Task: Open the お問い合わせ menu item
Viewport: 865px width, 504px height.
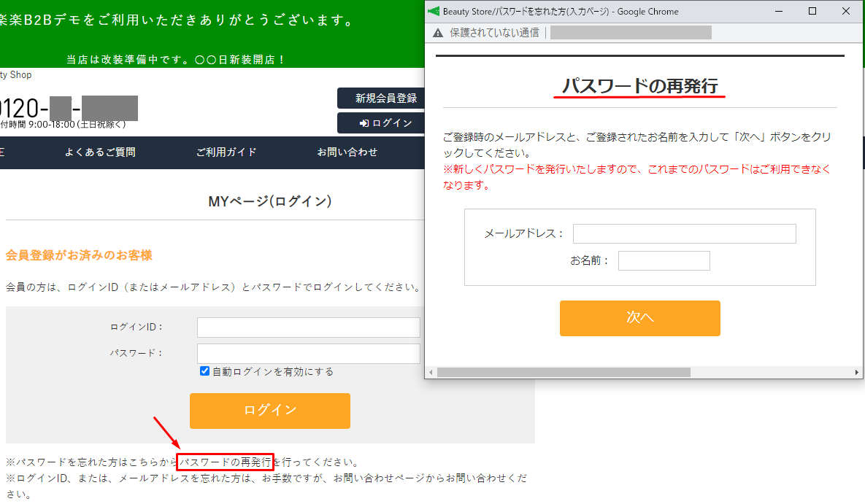Action: pyautogui.click(x=347, y=152)
